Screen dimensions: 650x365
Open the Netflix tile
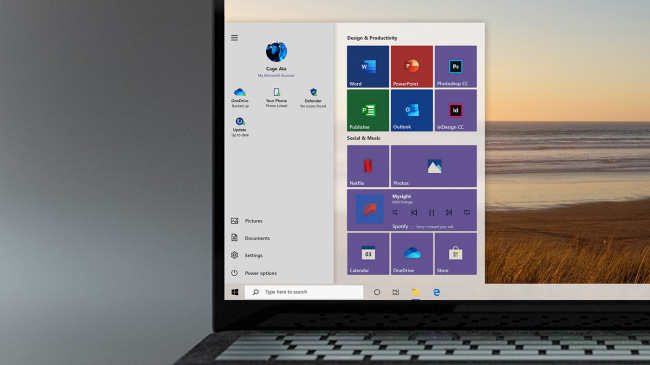368,166
